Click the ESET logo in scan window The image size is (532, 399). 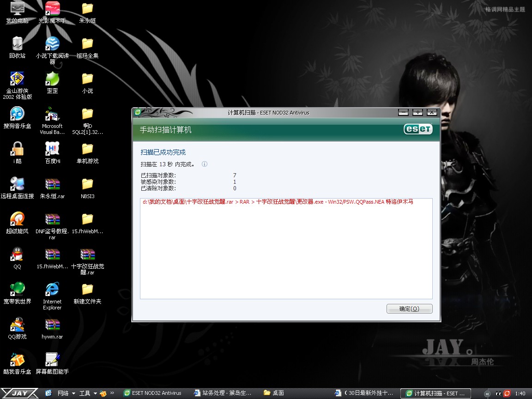click(x=418, y=129)
